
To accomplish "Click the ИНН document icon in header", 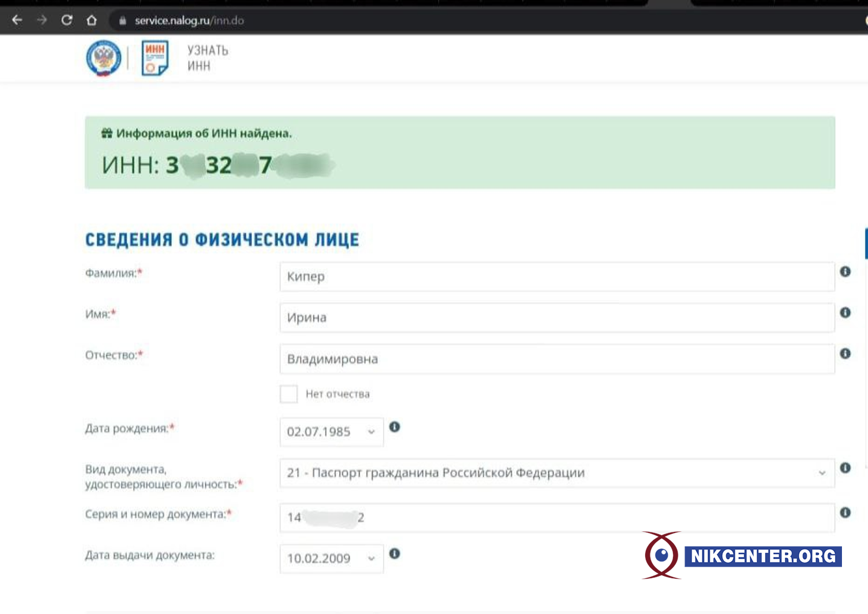I will [x=155, y=58].
